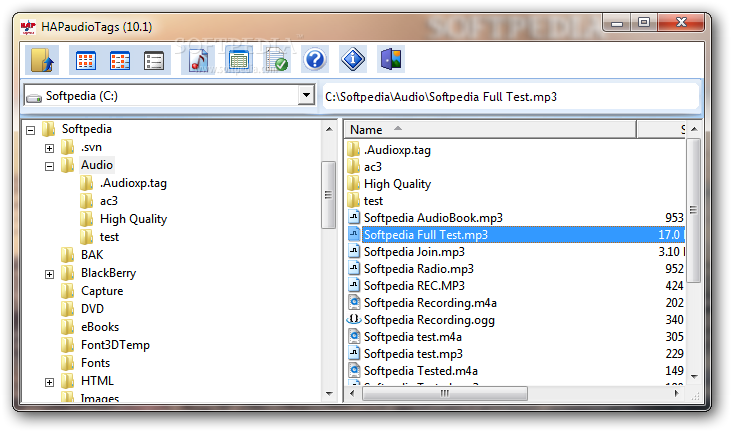Select High Quality in the file list
Viewport: 732px width, 432px height.
pyautogui.click(x=397, y=184)
